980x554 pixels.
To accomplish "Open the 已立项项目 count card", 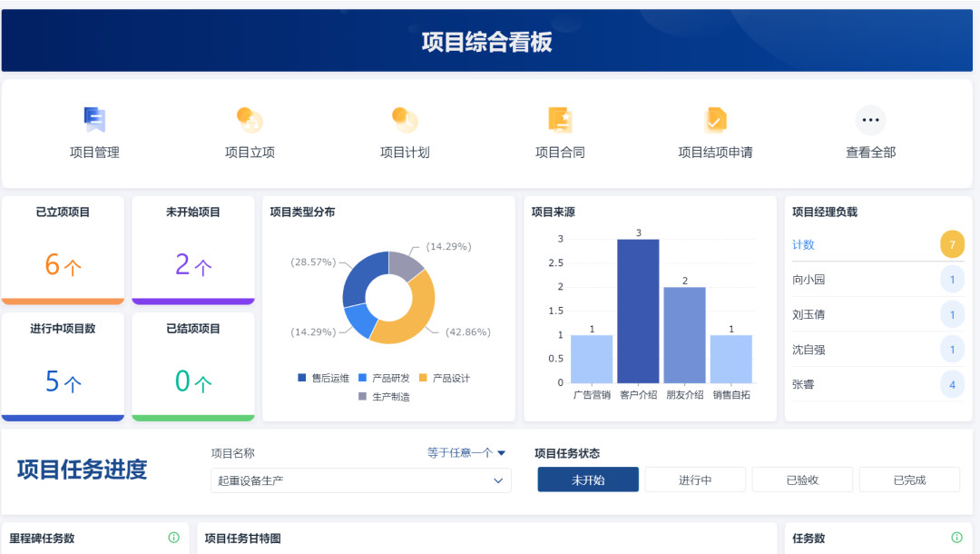I will (63, 250).
